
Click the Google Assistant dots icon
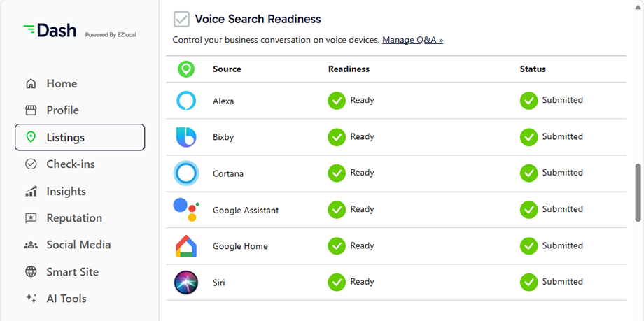[x=186, y=210]
